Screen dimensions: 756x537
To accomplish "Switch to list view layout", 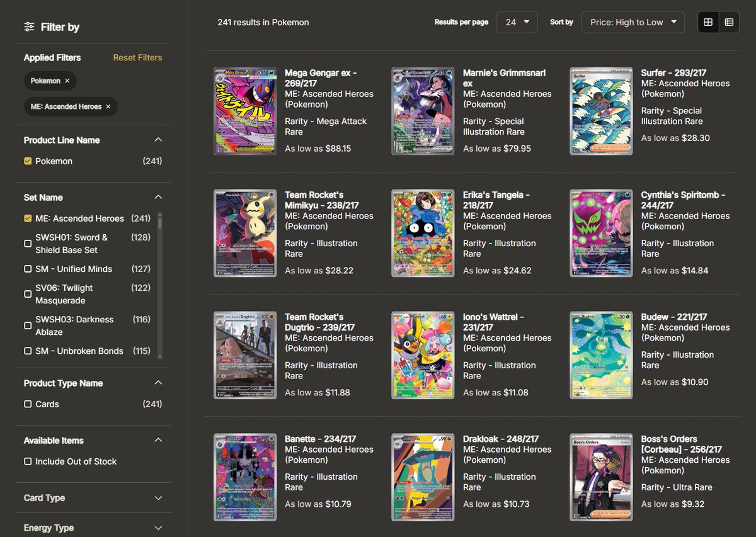I will coord(729,22).
